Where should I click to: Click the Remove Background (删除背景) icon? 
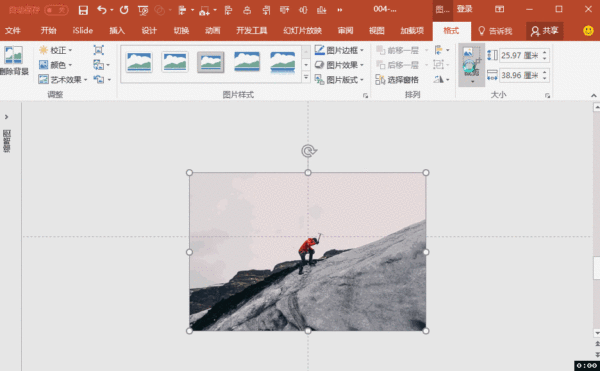pyautogui.click(x=13, y=60)
